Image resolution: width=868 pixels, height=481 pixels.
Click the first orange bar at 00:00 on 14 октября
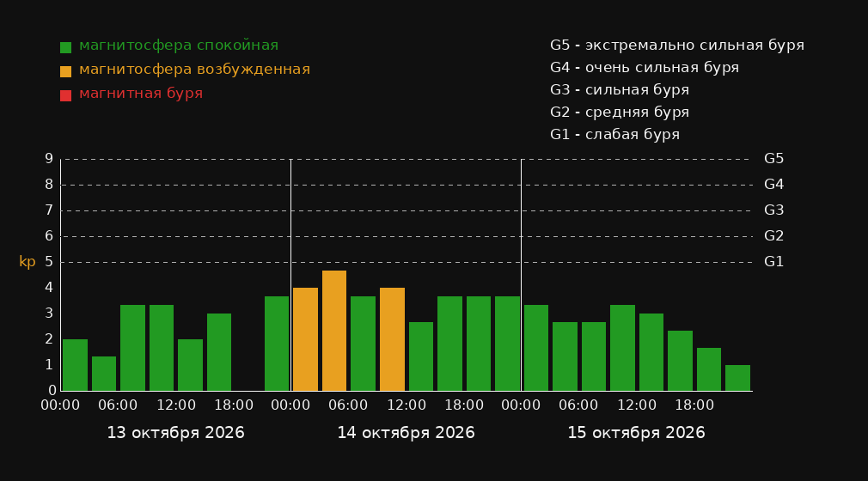coord(306,339)
